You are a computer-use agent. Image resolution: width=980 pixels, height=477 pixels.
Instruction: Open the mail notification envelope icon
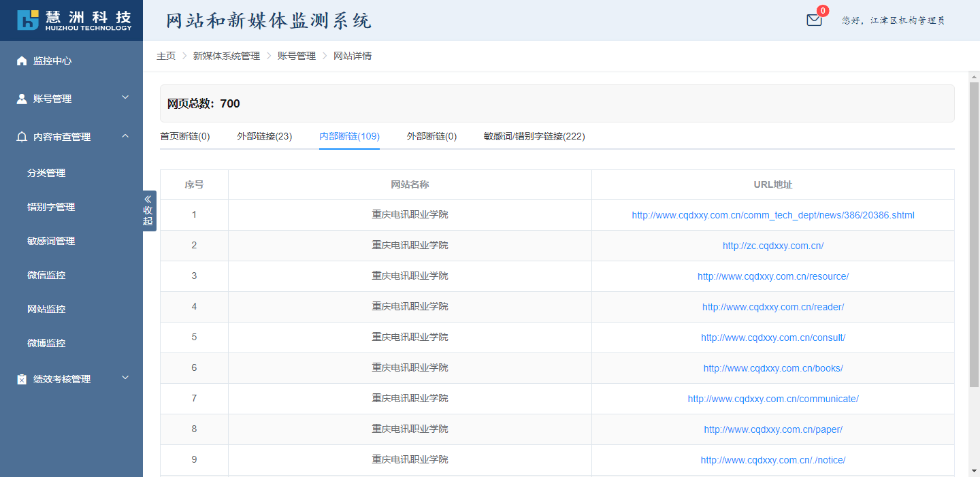click(x=814, y=20)
